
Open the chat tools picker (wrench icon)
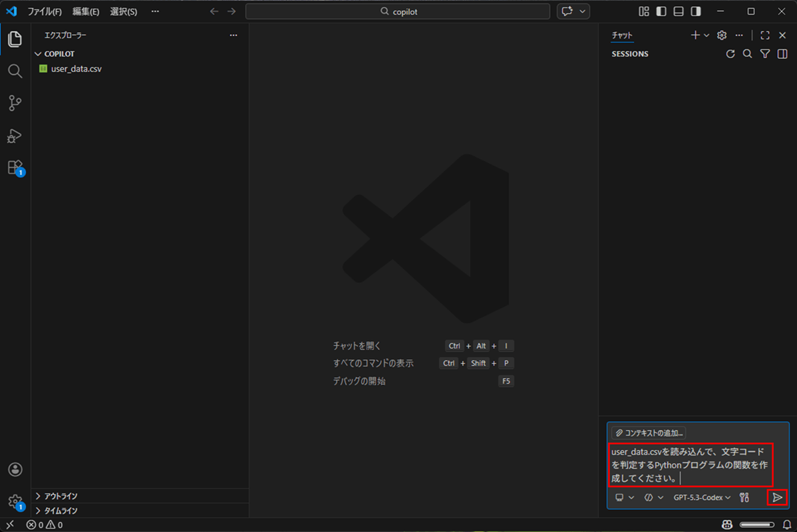(x=744, y=497)
